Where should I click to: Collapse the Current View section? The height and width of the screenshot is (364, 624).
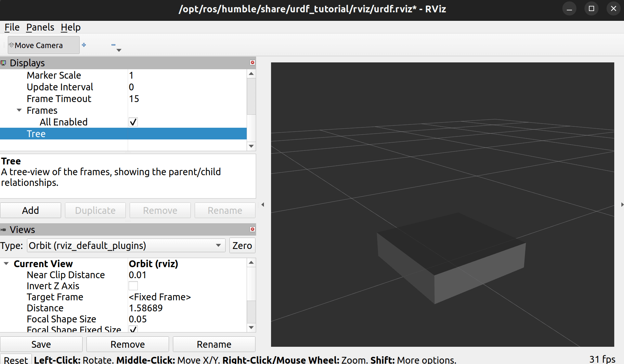tap(6, 264)
